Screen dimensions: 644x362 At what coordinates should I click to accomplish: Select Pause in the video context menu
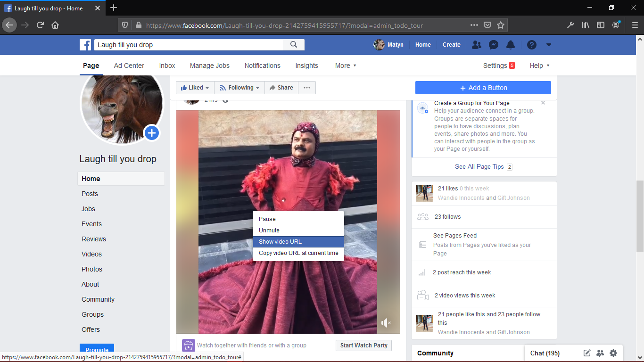[298, 219]
